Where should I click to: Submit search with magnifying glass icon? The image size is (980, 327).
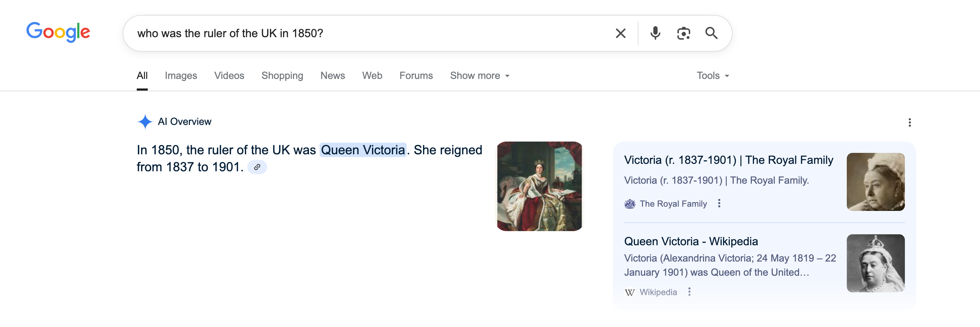click(x=711, y=33)
